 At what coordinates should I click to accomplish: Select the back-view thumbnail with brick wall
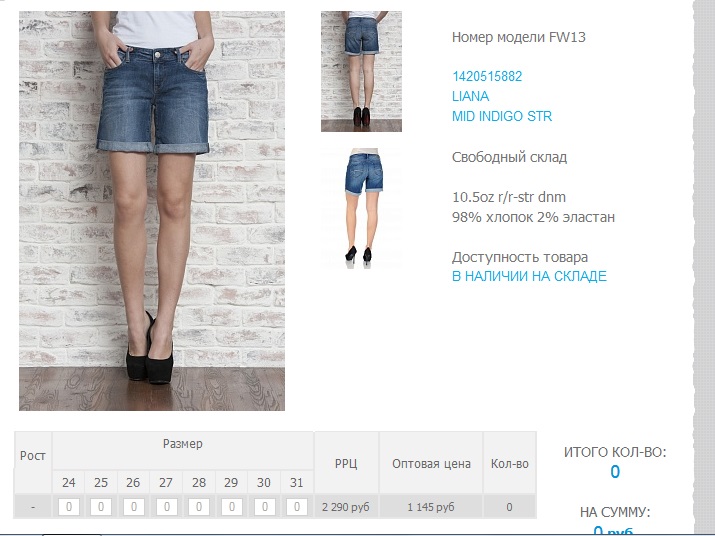pos(361,72)
